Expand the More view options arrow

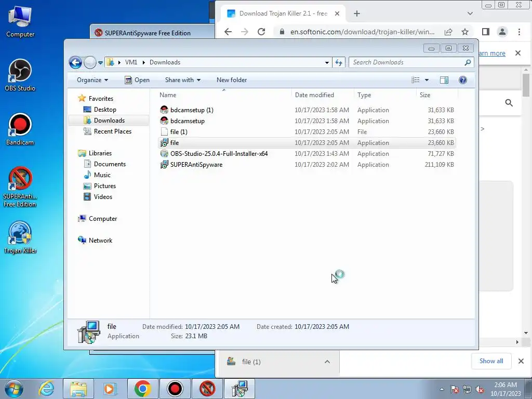(x=427, y=80)
